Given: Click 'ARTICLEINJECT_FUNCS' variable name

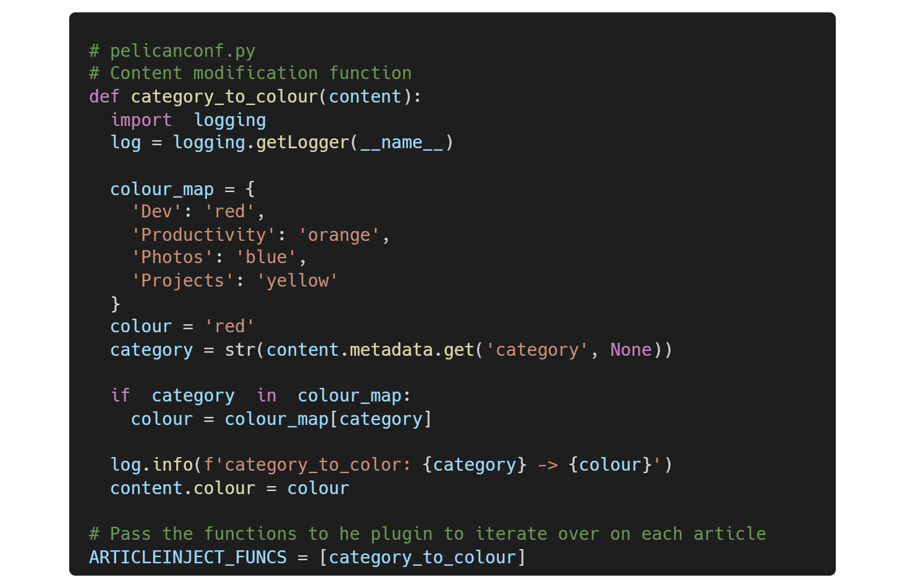Looking at the screenshot, I should [188, 557].
